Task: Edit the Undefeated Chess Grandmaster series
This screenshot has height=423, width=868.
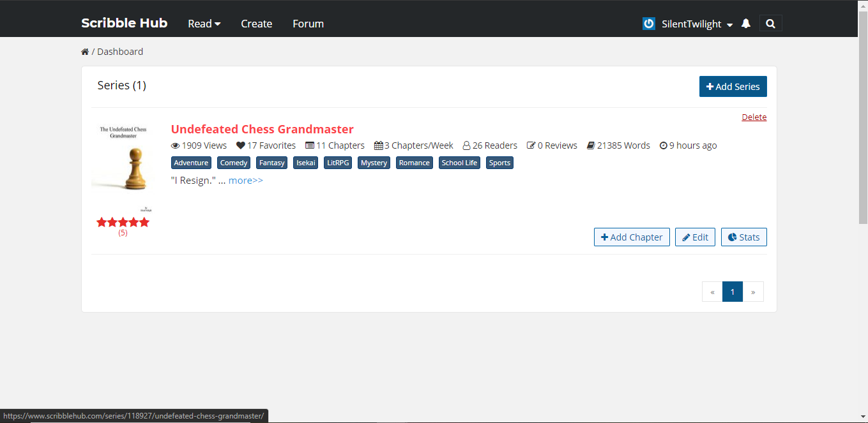Action: (x=695, y=237)
